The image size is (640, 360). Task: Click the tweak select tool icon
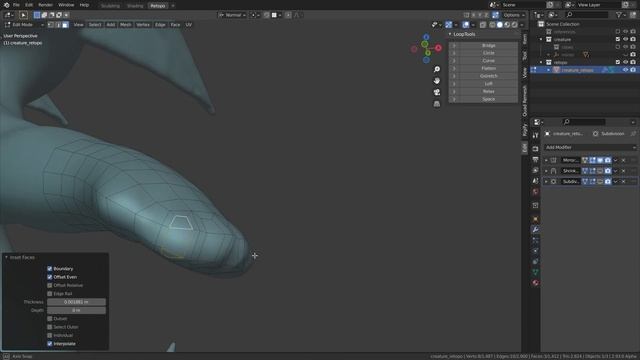(x=23, y=15)
